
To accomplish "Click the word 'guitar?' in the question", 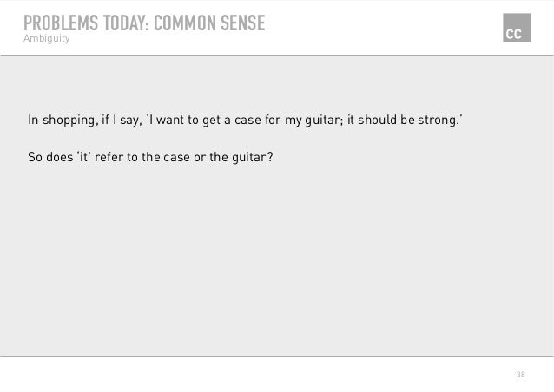I will (x=253, y=157).
